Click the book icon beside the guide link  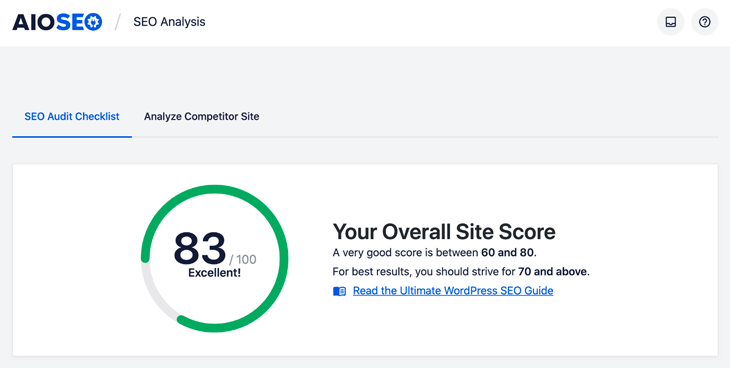tap(339, 292)
